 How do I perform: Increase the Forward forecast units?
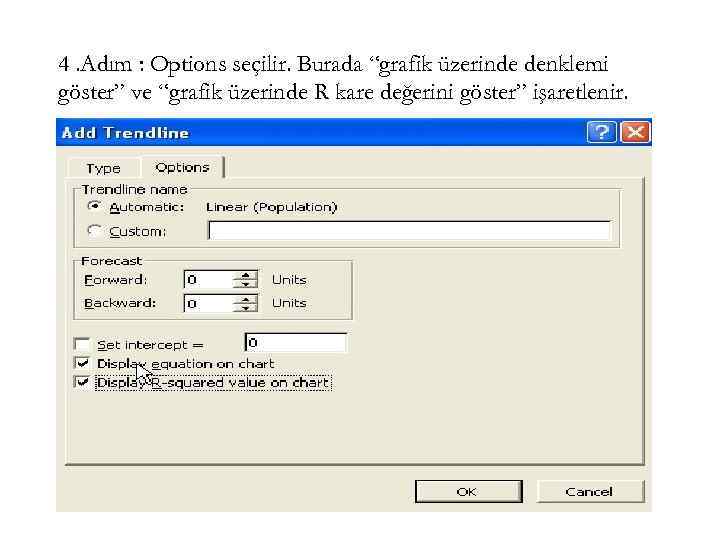tap(246, 275)
